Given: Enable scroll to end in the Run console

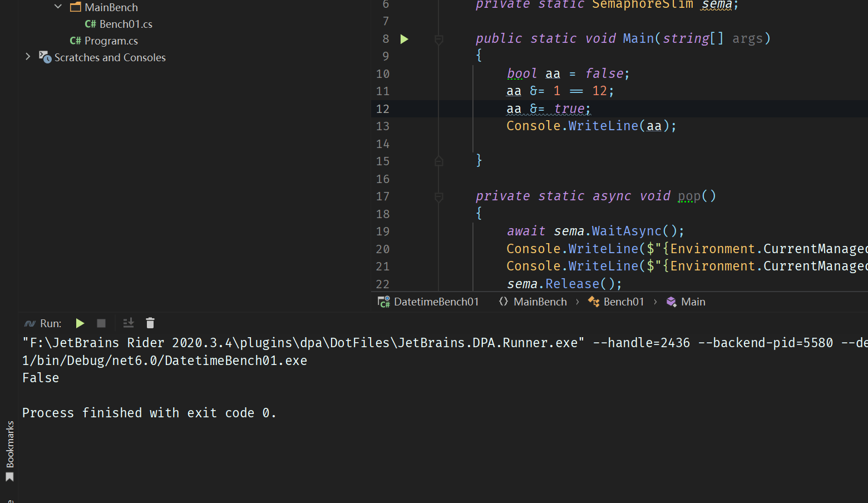Looking at the screenshot, I should pyautogui.click(x=128, y=323).
